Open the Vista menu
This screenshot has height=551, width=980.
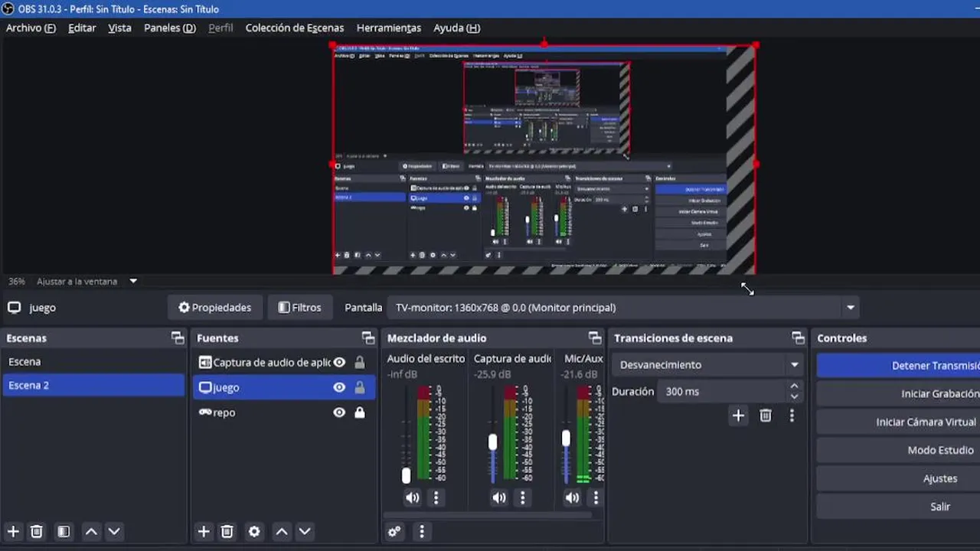pyautogui.click(x=119, y=28)
